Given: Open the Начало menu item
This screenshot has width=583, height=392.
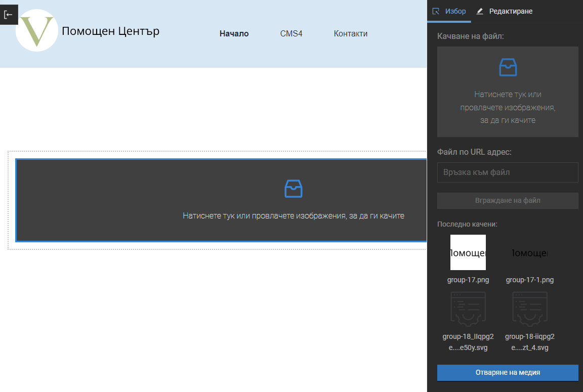Looking at the screenshot, I should [234, 34].
